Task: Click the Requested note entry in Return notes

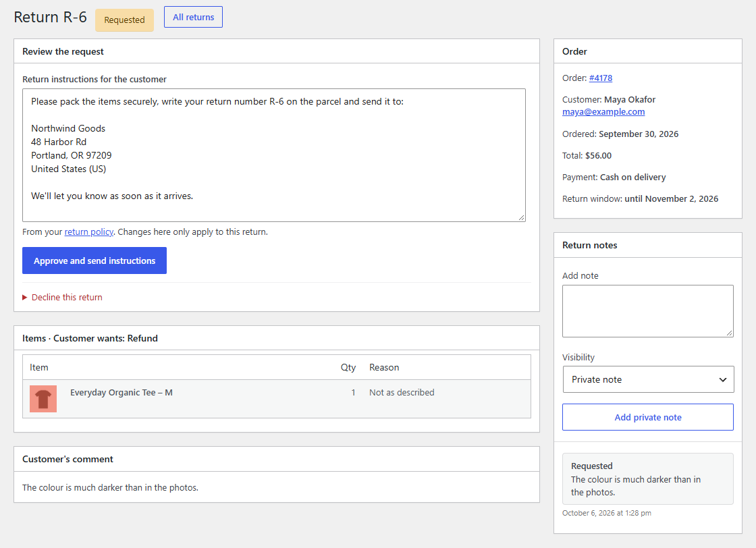Action: click(647, 478)
